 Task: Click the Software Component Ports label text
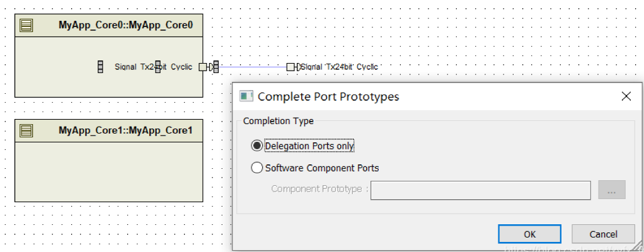[x=322, y=168]
